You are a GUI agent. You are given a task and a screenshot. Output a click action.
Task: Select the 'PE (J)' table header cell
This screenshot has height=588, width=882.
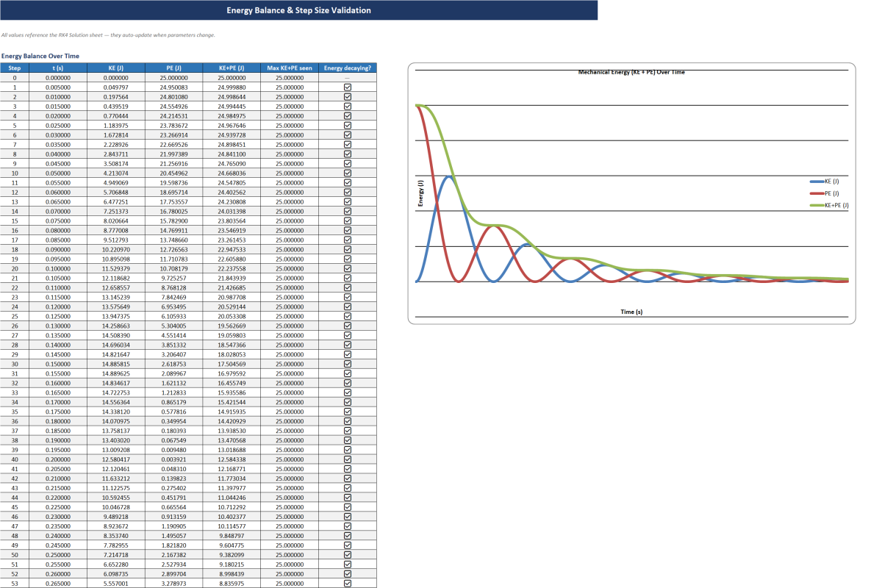[x=173, y=68]
